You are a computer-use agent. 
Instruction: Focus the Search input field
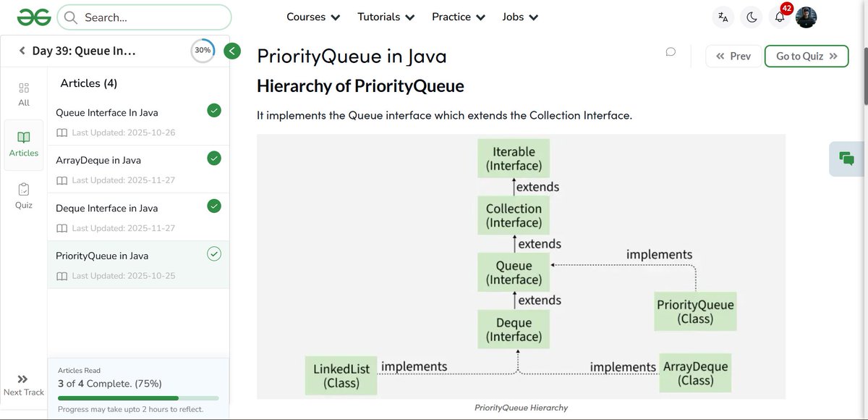[144, 17]
